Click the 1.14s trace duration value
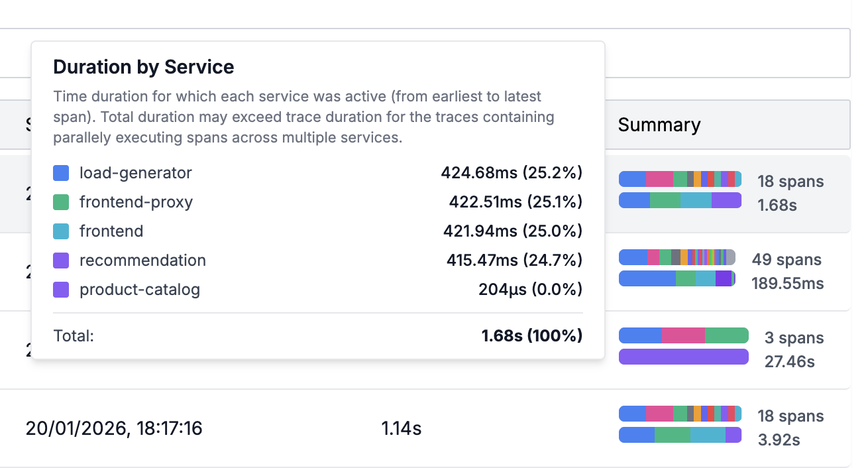Screen dimensions: 868x468 point(400,429)
